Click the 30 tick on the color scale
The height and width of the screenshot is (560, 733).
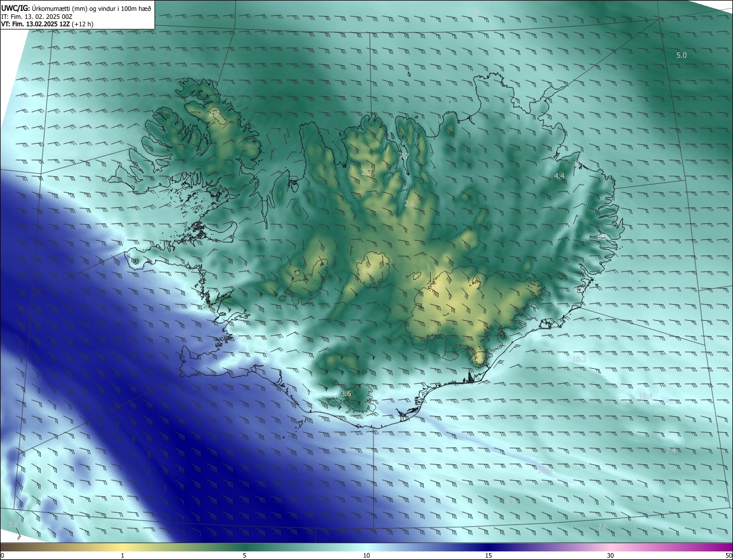610,555
